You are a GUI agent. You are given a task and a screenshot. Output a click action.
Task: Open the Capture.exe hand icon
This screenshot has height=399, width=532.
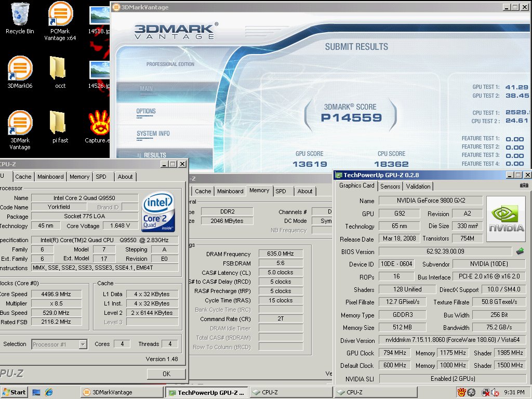click(x=99, y=123)
